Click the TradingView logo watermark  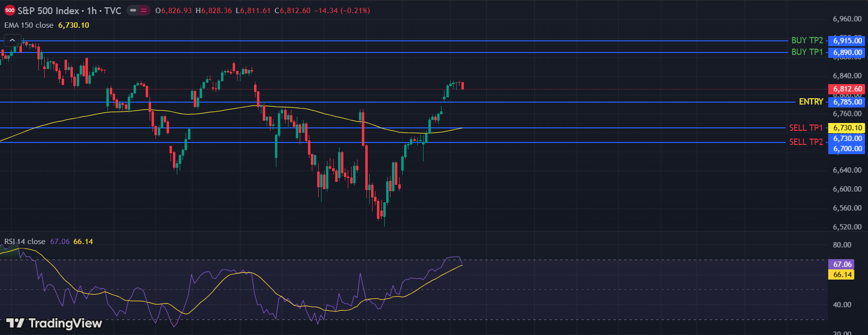54,323
